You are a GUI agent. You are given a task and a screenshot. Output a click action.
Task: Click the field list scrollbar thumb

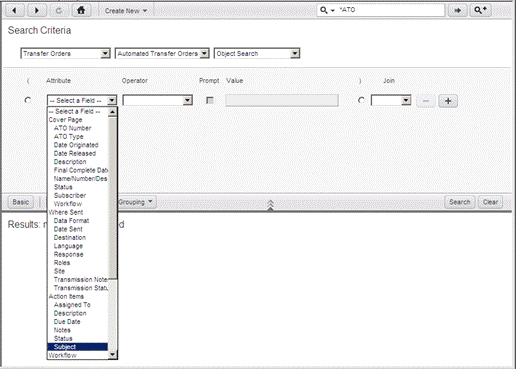click(112, 198)
